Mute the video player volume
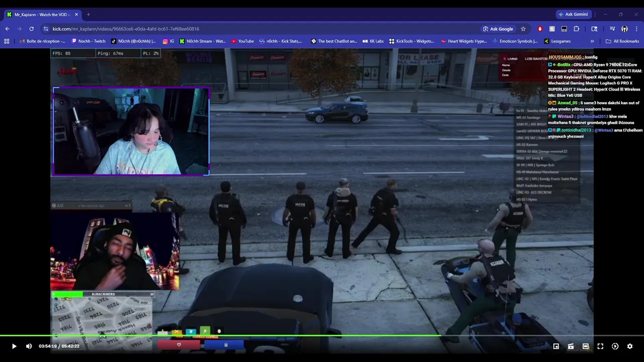Screen dimensions: 644x362 click(x=29, y=346)
